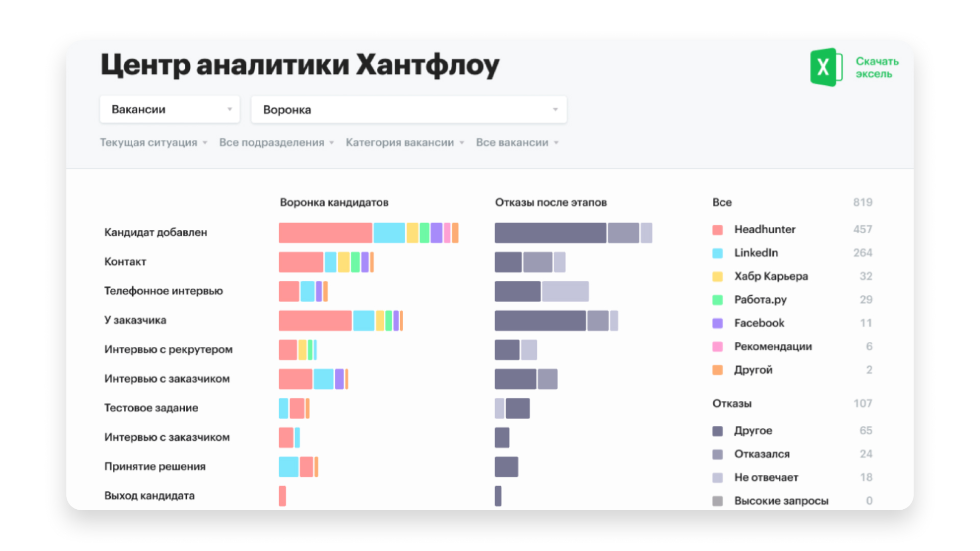
Task: Click the Хабр Карьера yellow legend swatch
Action: [x=717, y=277]
